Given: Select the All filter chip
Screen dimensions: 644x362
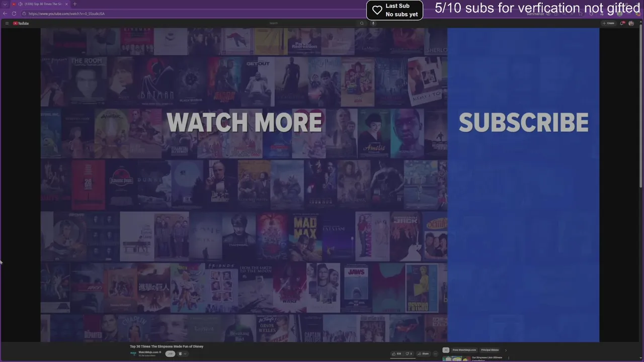Looking at the screenshot, I should [x=445, y=350].
